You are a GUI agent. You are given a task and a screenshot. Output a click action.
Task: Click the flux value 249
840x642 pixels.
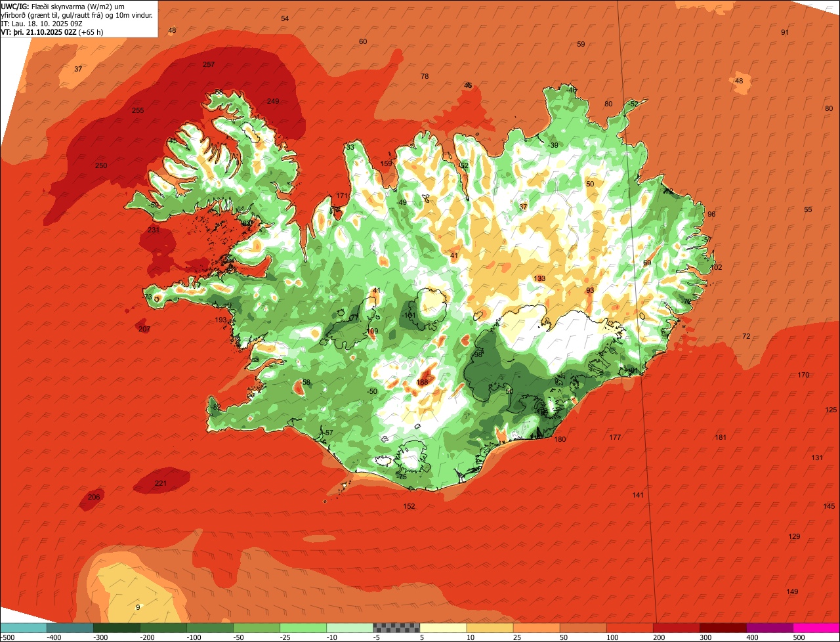[273, 101]
